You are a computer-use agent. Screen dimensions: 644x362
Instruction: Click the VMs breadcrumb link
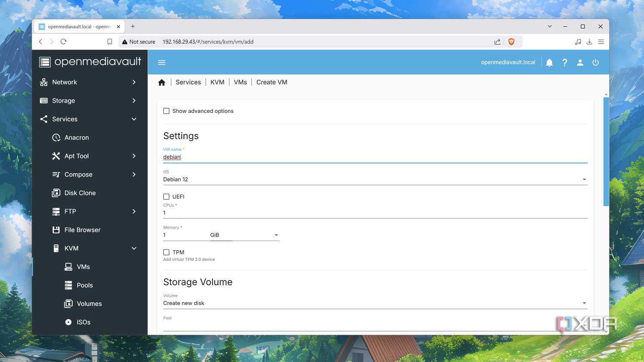click(x=240, y=82)
